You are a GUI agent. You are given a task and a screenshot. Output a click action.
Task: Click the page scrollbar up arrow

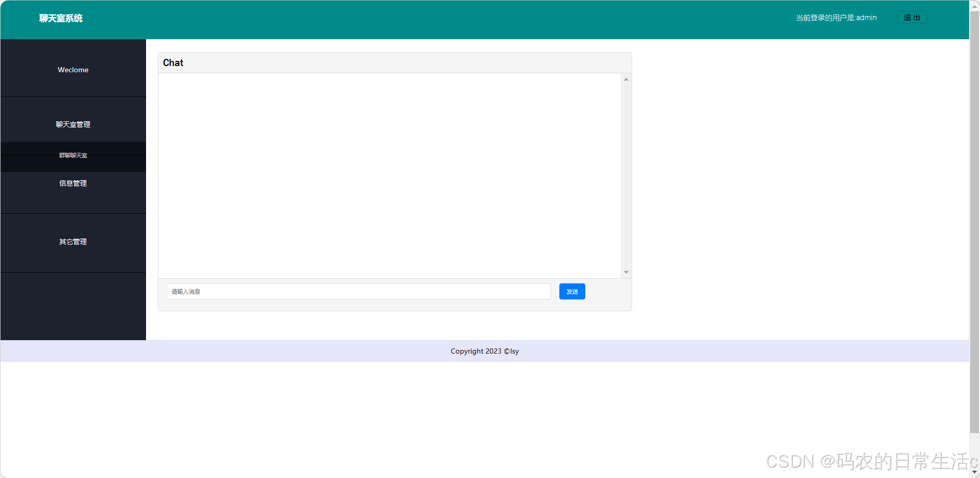[975, 4]
